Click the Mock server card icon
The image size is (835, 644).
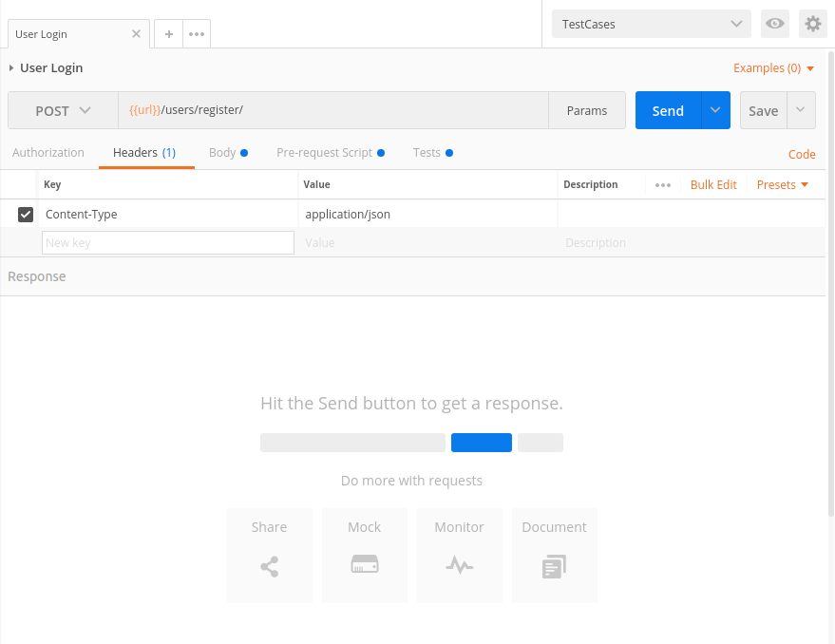click(364, 564)
